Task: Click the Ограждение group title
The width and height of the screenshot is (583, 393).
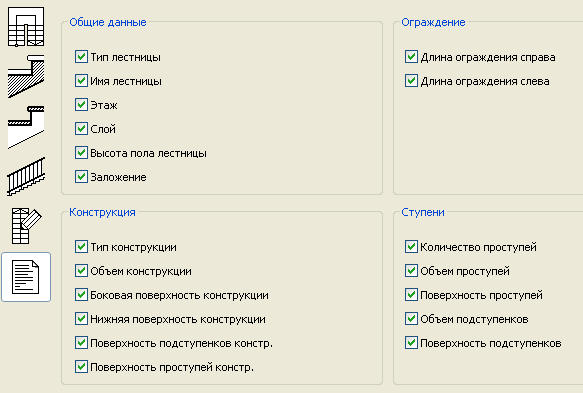Action: 433,22
